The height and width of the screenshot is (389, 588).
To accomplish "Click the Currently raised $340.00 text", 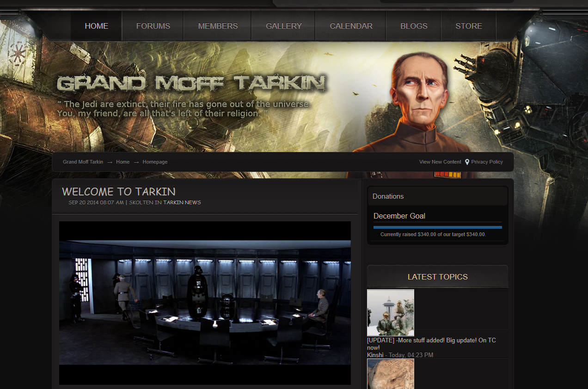I will coord(433,234).
